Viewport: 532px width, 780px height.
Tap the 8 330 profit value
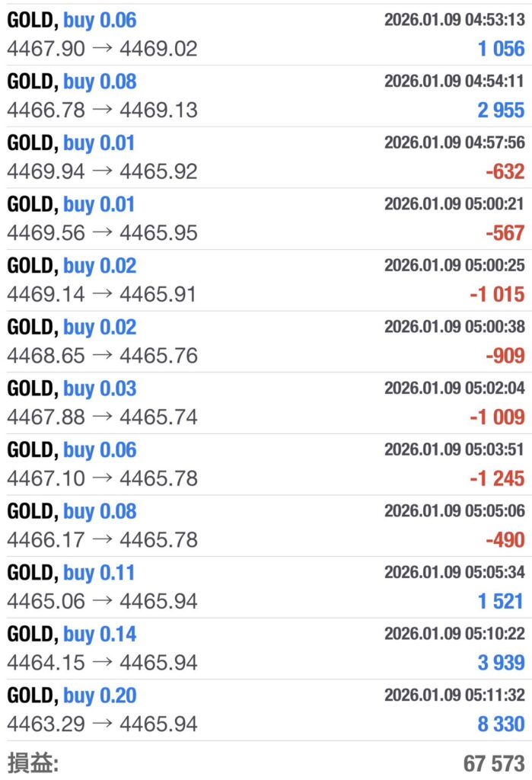(x=501, y=724)
